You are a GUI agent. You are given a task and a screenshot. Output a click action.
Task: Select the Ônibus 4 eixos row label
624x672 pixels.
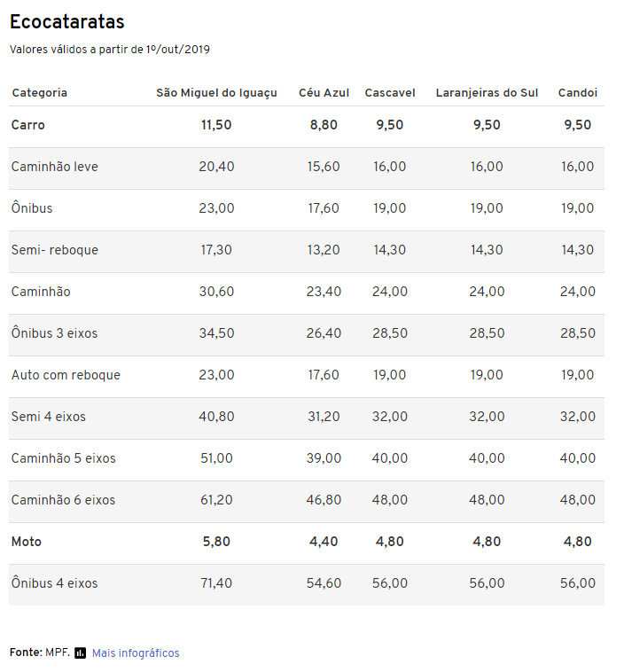pos(54,582)
